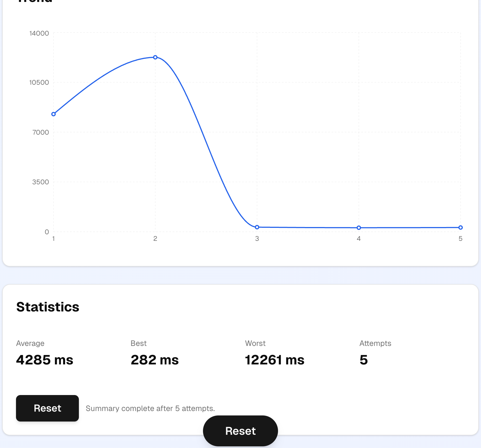Click the 7000 axis label
Image resolution: width=481 pixels, height=448 pixels.
point(40,132)
